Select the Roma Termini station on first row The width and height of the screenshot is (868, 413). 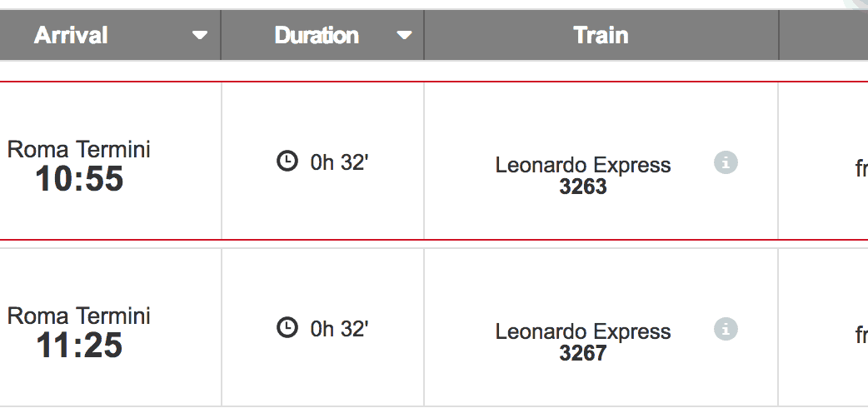tap(79, 150)
